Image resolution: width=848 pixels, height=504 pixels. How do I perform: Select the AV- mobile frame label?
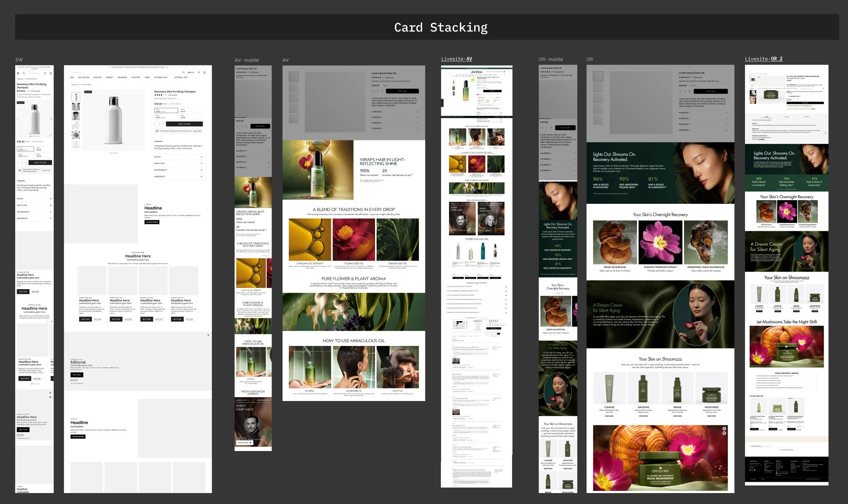246,60
